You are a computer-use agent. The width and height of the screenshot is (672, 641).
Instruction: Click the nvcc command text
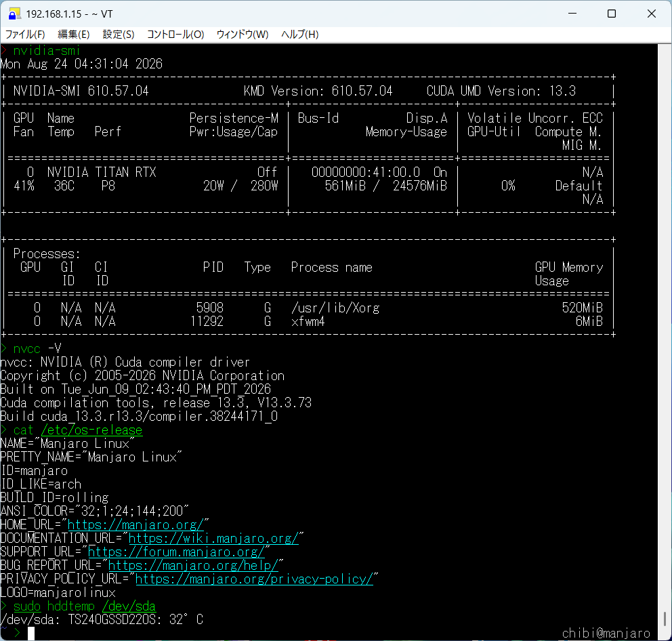(27, 348)
